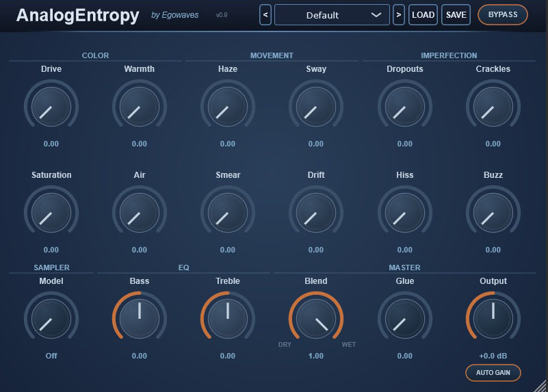The height and width of the screenshot is (392, 548).
Task: Click the Glue value 0.00
Action: pos(405,356)
